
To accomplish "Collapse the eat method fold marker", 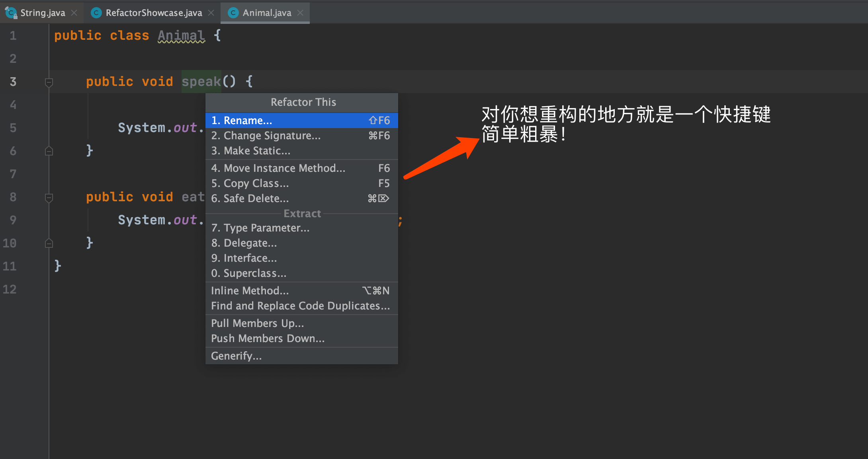I will (49, 198).
